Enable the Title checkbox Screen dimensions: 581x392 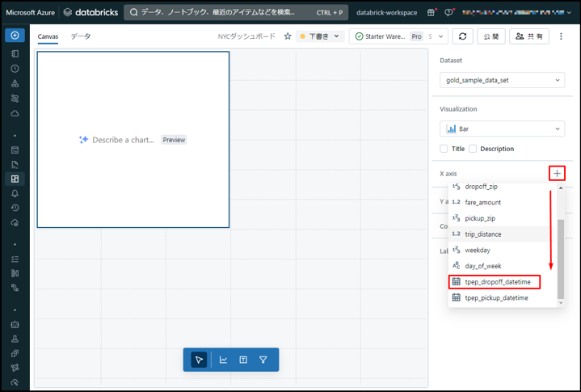pos(444,149)
